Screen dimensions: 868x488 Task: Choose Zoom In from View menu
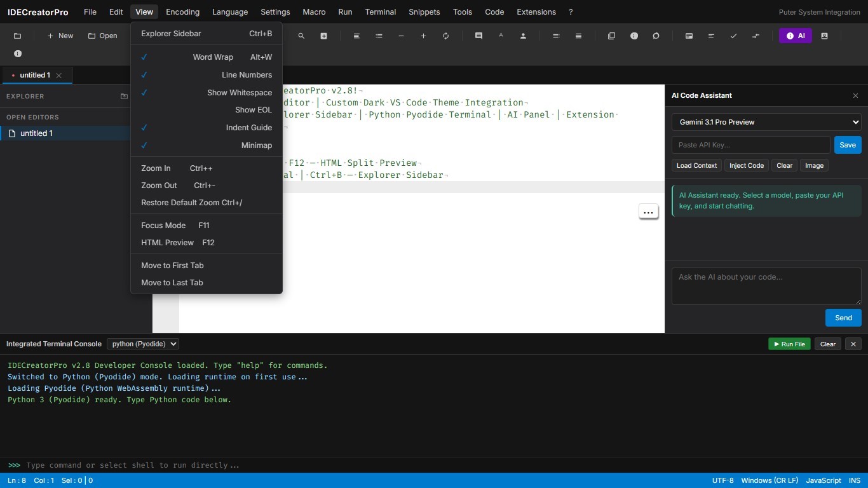point(207,168)
